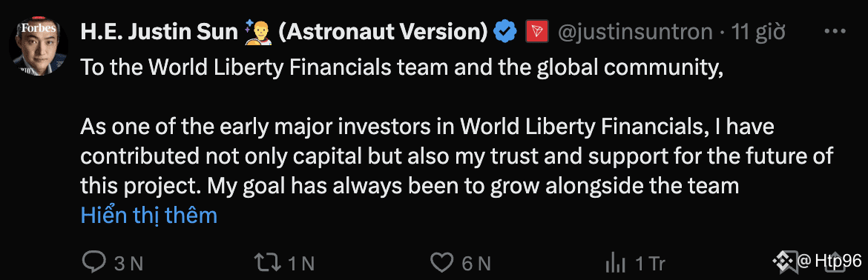The image size is (868, 280).
Task: Open the @justinsuntron handle link
Action: (x=634, y=33)
